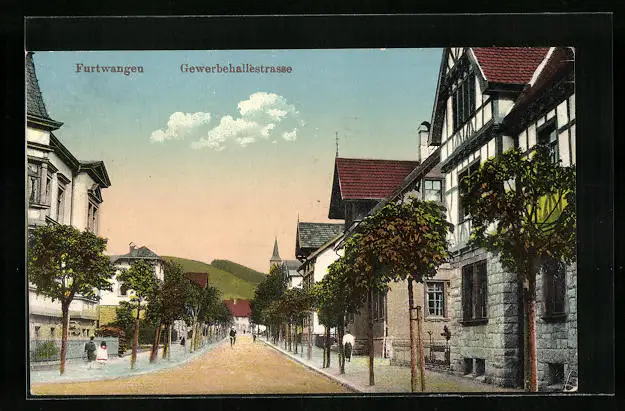Click the basement window of the stone building
This screenshot has width=625, height=411.
473,367
